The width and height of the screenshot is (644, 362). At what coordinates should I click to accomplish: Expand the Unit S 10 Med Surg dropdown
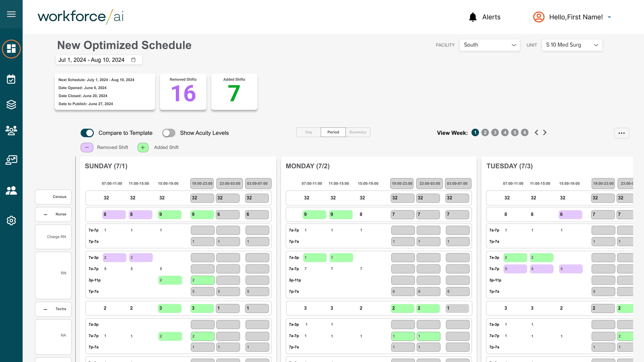pyautogui.click(x=572, y=45)
